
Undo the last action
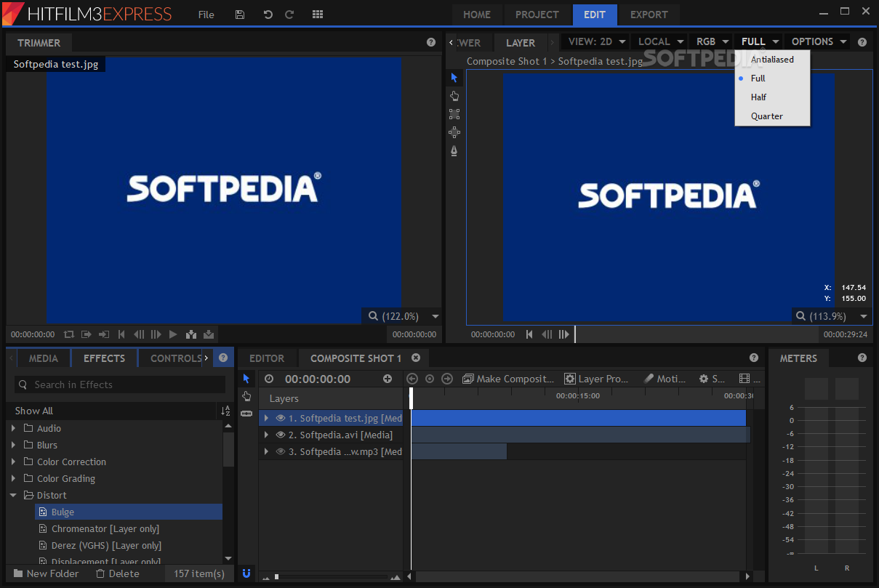(x=268, y=15)
